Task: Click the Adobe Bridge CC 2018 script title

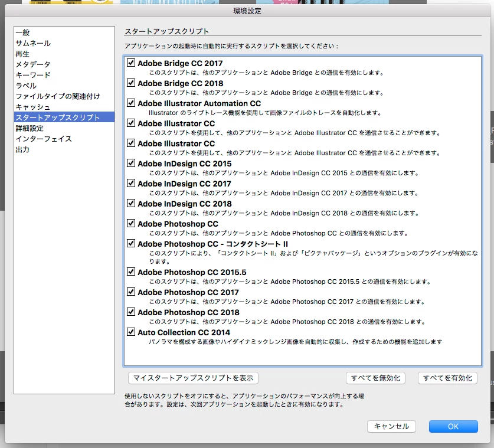Action: coord(181,83)
